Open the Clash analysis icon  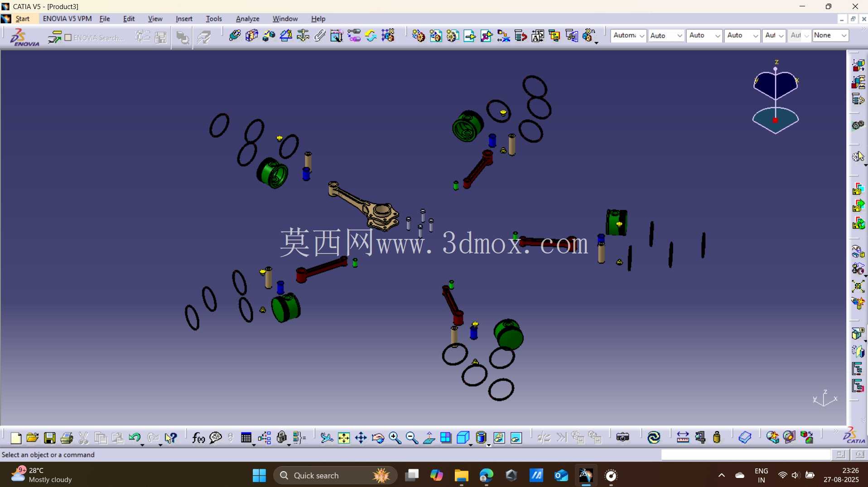[772, 437]
